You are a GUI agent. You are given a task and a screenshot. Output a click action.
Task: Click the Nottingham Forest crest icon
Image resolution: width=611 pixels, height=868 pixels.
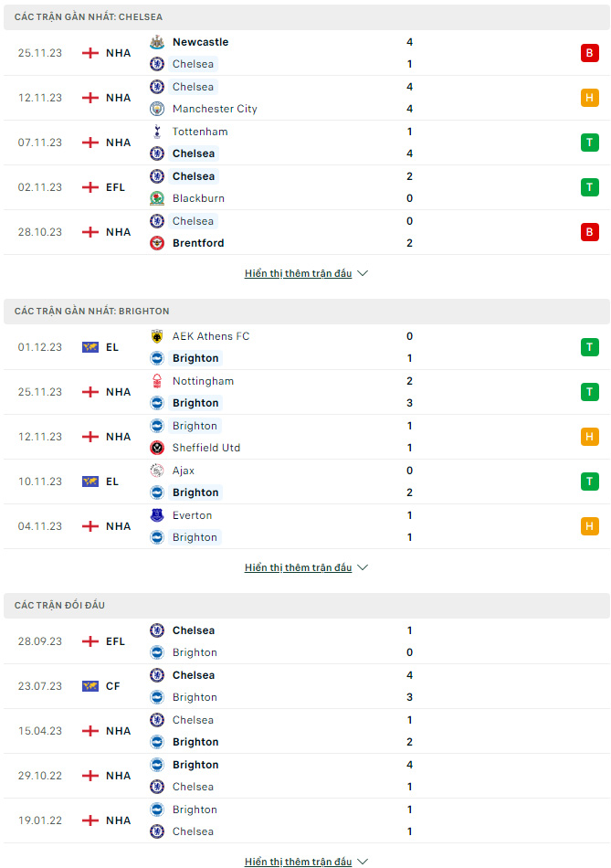click(x=157, y=381)
